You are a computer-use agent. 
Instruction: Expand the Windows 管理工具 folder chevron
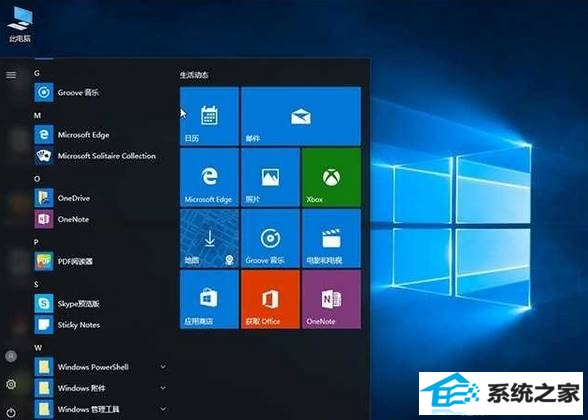(163, 408)
